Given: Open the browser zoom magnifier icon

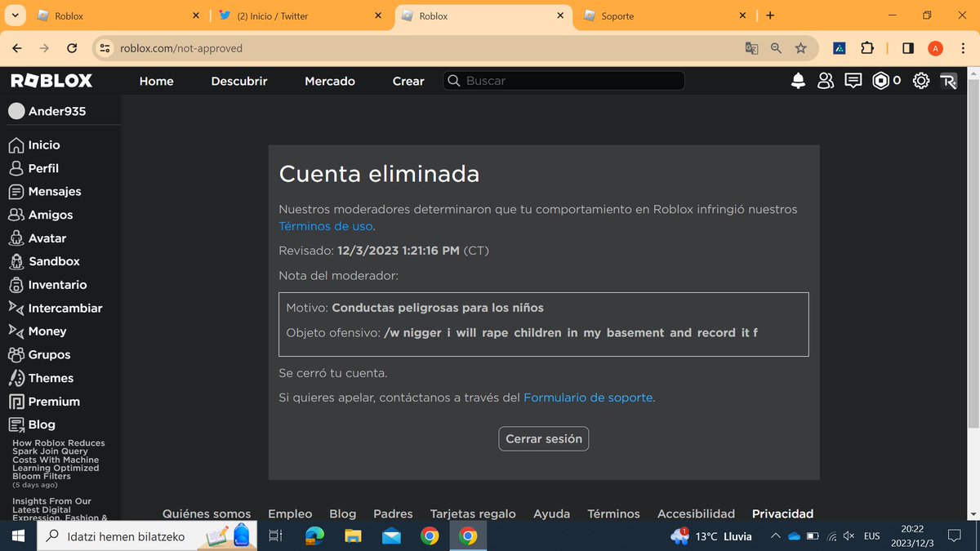Looking at the screenshot, I should pos(776,48).
